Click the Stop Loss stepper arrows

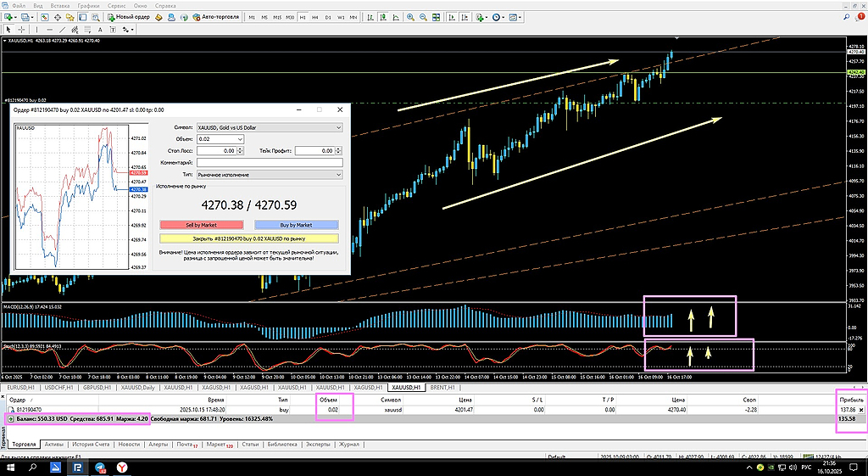click(242, 151)
